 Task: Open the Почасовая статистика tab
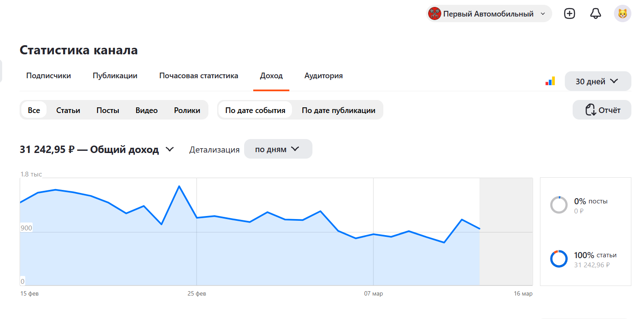coord(198,76)
